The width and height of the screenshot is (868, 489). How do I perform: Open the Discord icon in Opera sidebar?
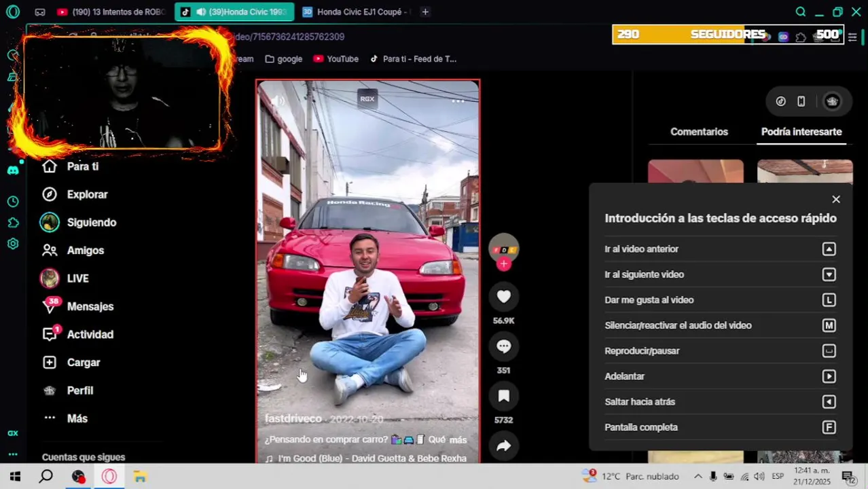tap(13, 170)
